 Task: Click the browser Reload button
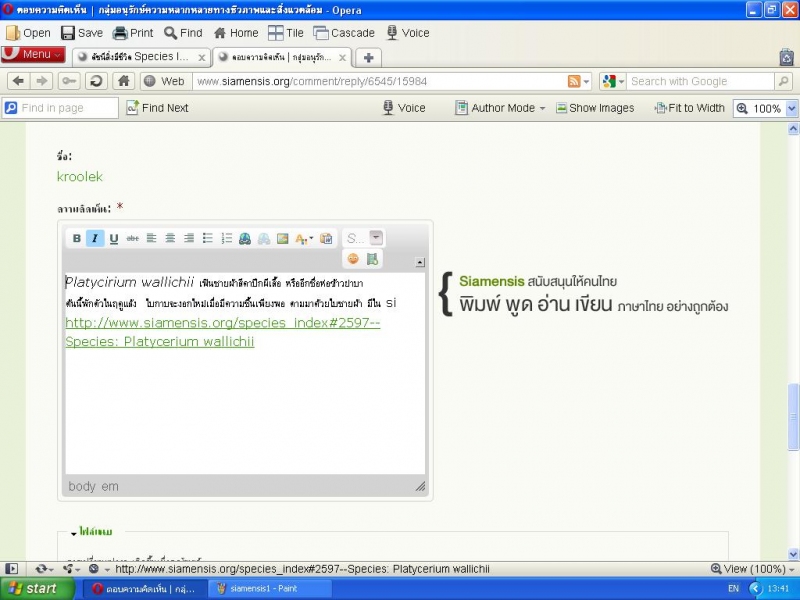point(95,81)
